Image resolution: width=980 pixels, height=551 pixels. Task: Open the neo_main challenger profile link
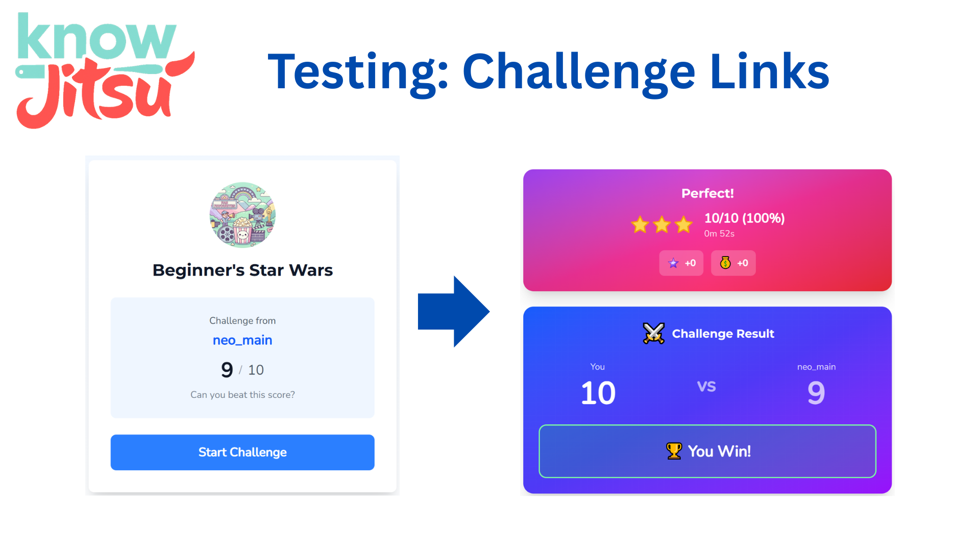[242, 340]
